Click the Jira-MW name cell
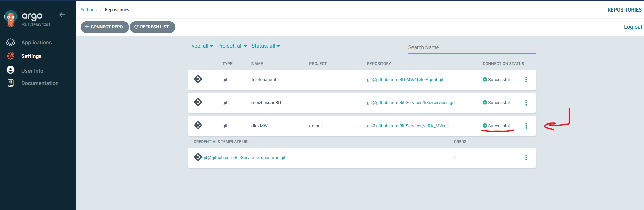This screenshot has height=210, width=644. (259, 126)
